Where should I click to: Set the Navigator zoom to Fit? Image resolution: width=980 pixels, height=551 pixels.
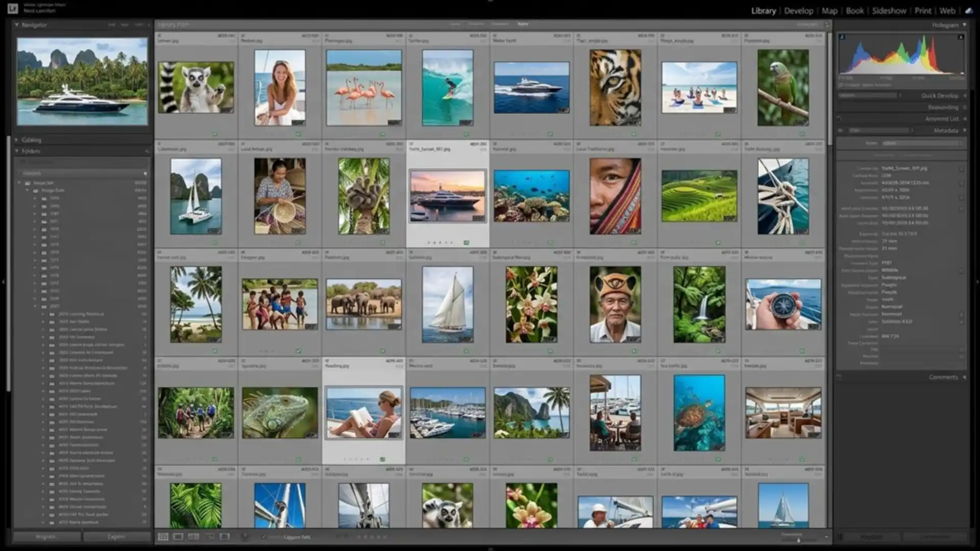tap(112, 24)
